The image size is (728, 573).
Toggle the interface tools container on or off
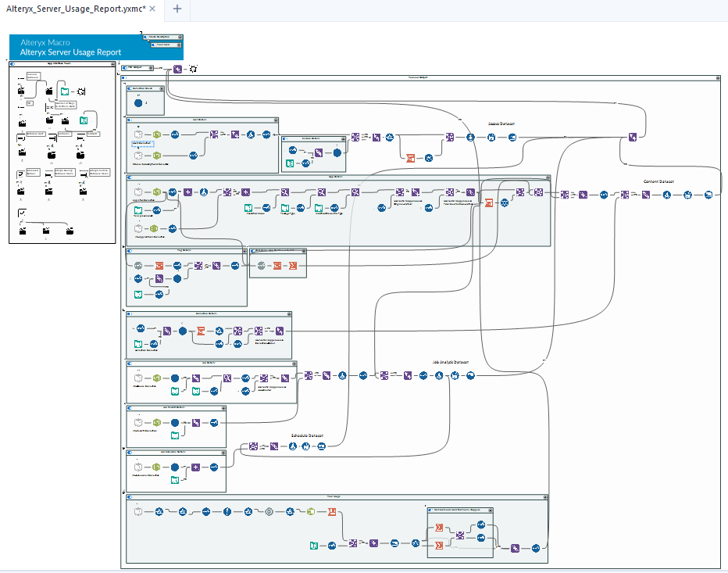[x=12, y=63]
